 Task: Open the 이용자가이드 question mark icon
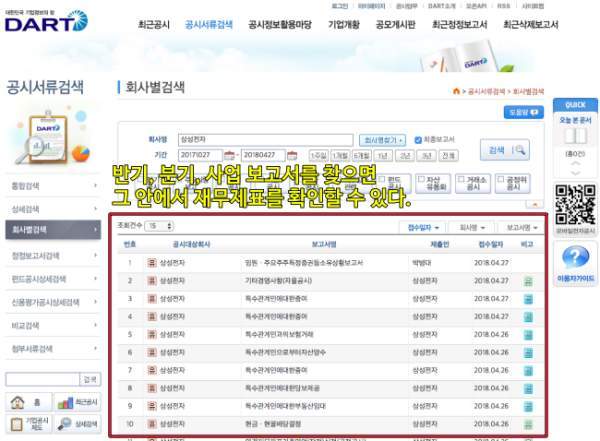(x=575, y=258)
